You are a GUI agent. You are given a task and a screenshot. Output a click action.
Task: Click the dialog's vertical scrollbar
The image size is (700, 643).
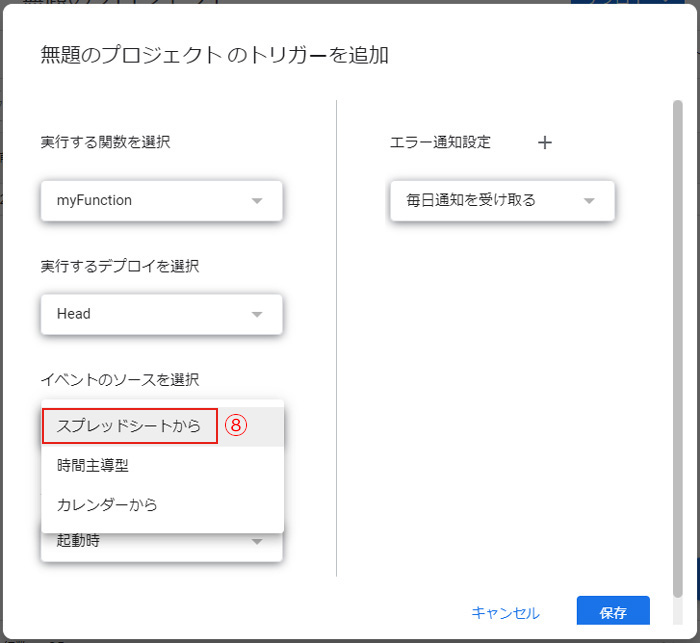[x=678, y=348]
